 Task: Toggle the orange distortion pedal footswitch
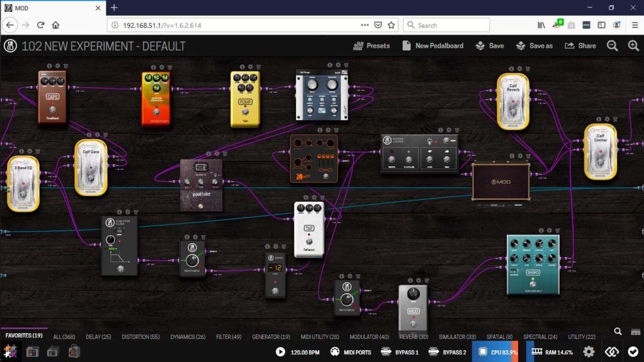(x=156, y=112)
